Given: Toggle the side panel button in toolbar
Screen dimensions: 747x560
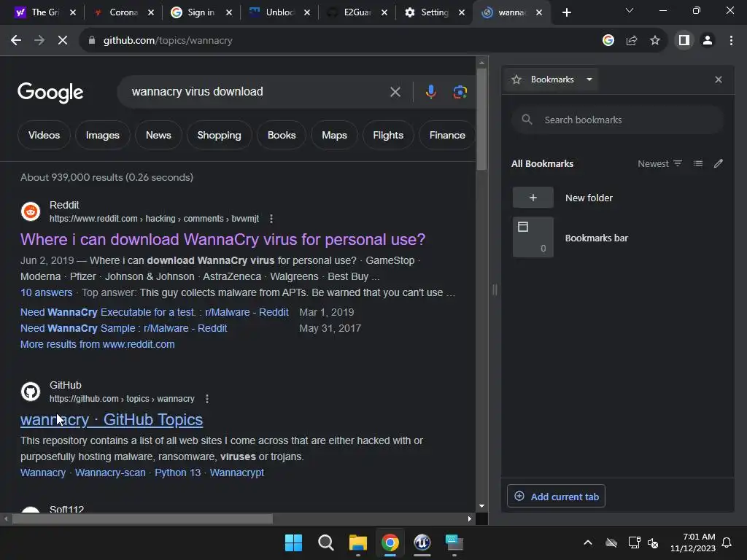Looking at the screenshot, I should tap(684, 41).
